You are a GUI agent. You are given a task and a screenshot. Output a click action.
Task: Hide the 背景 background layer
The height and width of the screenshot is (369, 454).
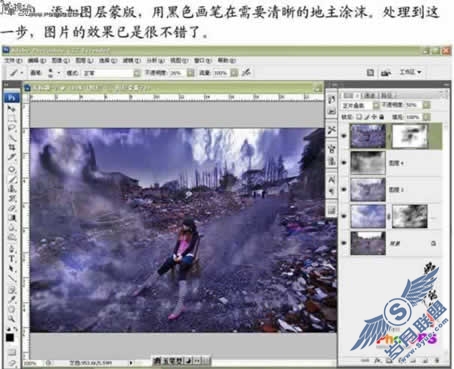click(344, 243)
